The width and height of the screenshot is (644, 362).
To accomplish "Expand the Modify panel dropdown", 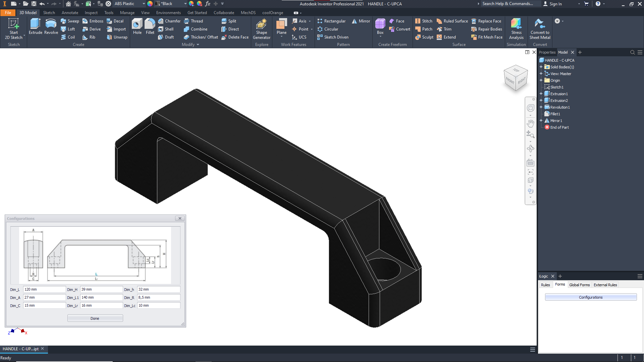I will coord(198,45).
